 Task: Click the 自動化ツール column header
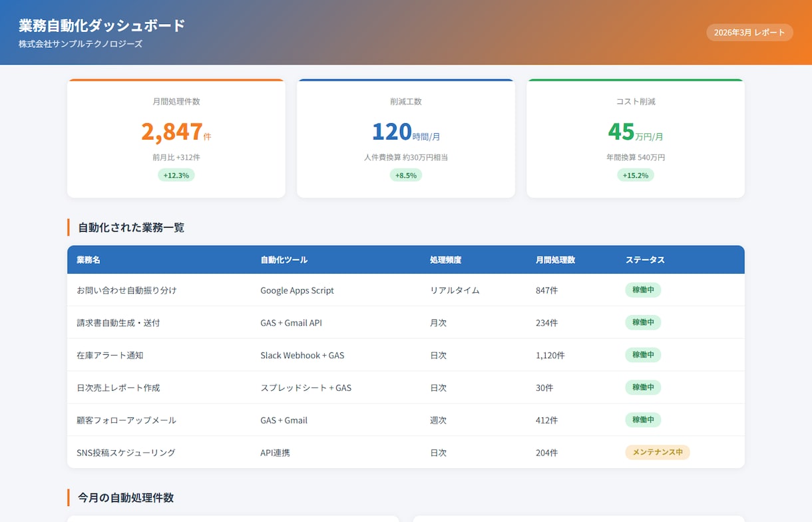284,260
